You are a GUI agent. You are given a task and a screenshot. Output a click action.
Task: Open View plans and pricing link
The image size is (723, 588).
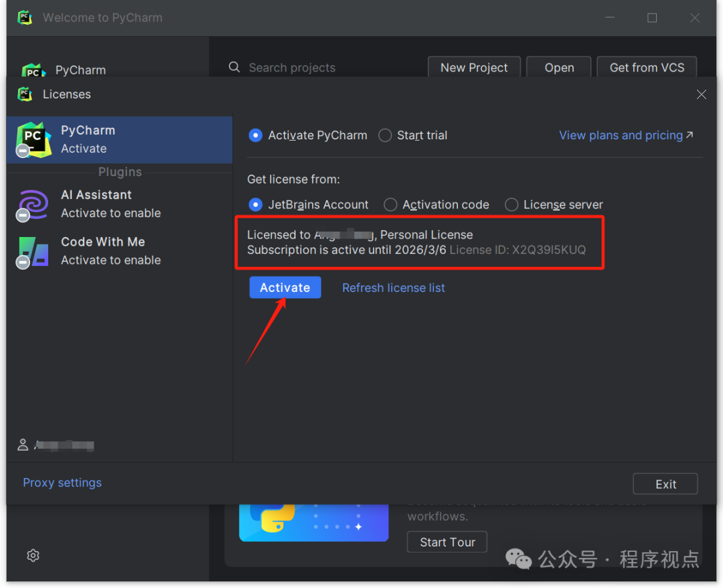(x=626, y=135)
